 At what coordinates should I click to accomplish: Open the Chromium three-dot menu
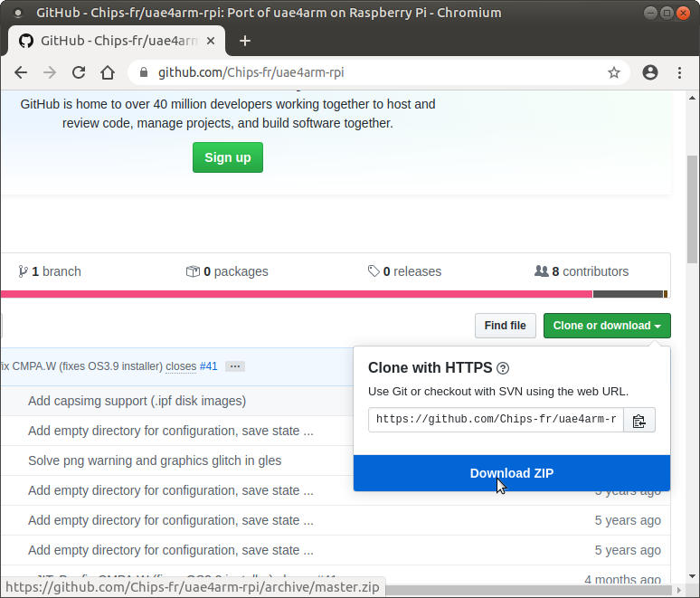[679, 72]
